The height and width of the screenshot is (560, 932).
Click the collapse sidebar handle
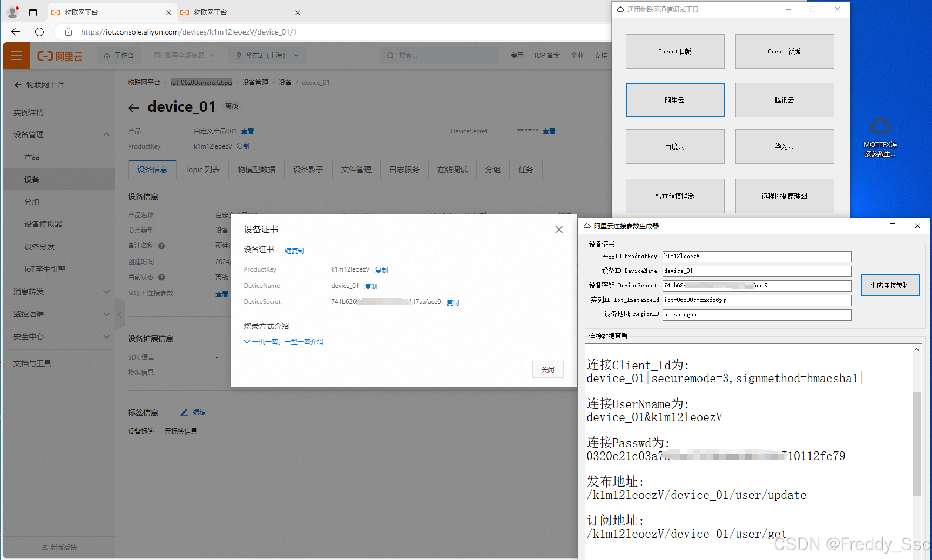point(120,314)
